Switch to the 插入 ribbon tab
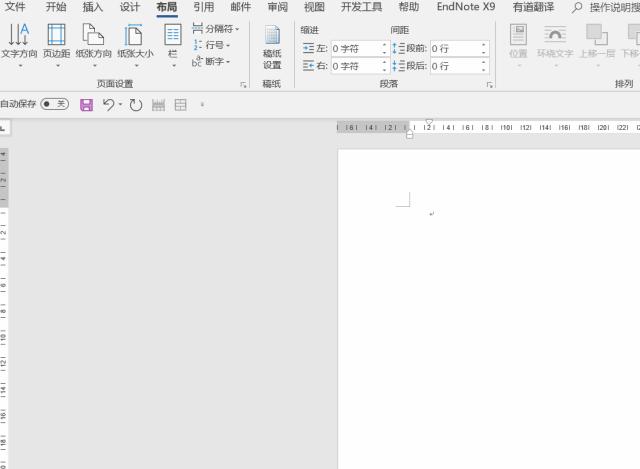This screenshot has height=469, width=640. 92,7
